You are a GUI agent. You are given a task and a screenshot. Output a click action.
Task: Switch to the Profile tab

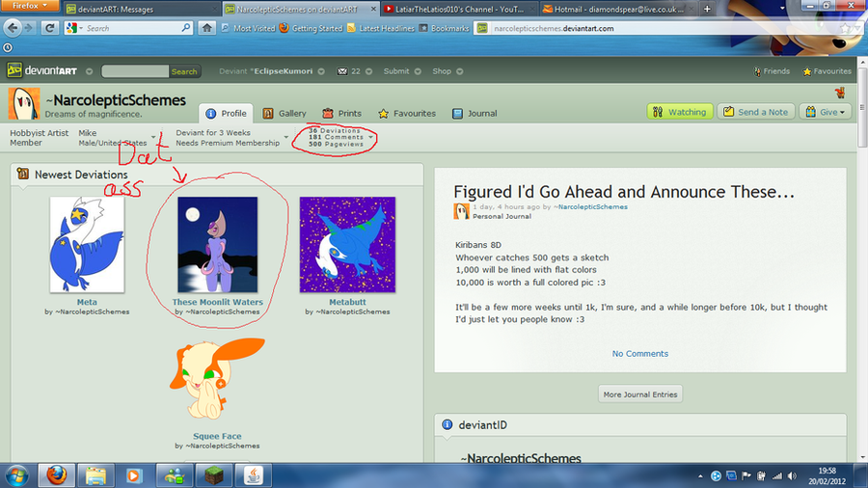click(x=226, y=114)
